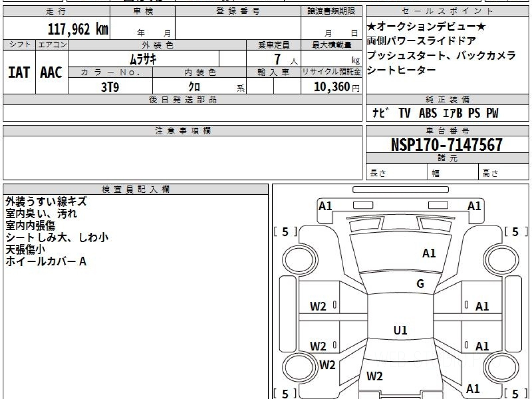This screenshot has height=399, width=532.
Task: Select the 長さ dimension cell
Action: pyautogui.click(x=397, y=172)
